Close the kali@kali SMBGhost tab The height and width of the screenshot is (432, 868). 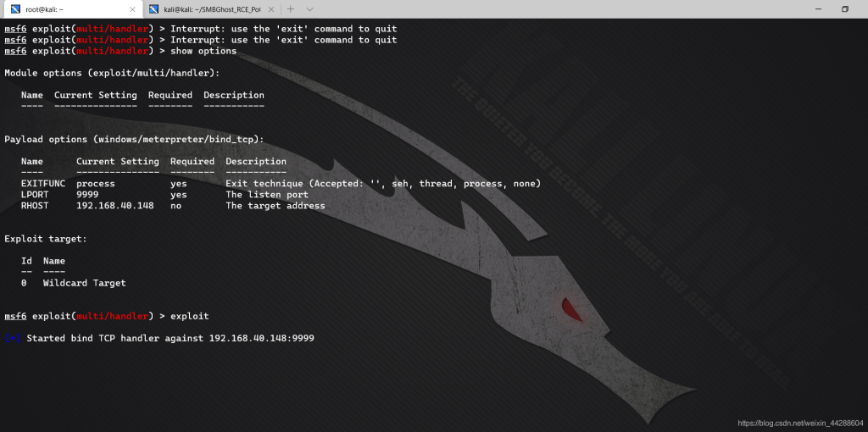coord(270,9)
